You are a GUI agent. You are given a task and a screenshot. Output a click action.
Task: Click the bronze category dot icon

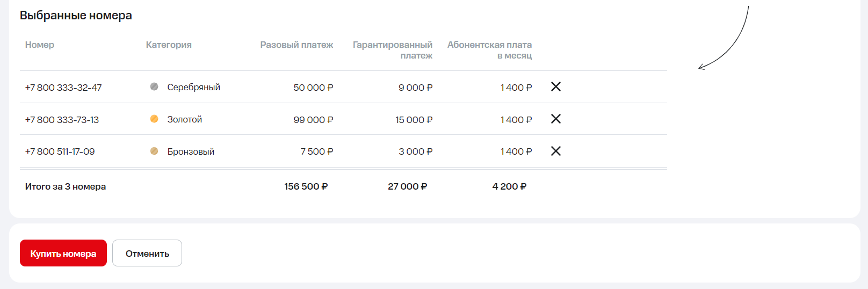tap(154, 151)
